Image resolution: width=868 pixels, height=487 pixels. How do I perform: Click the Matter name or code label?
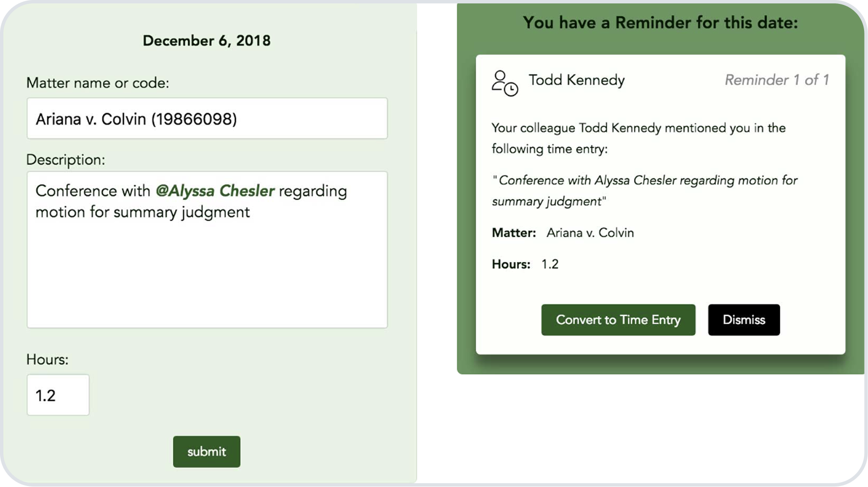click(97, 82)
